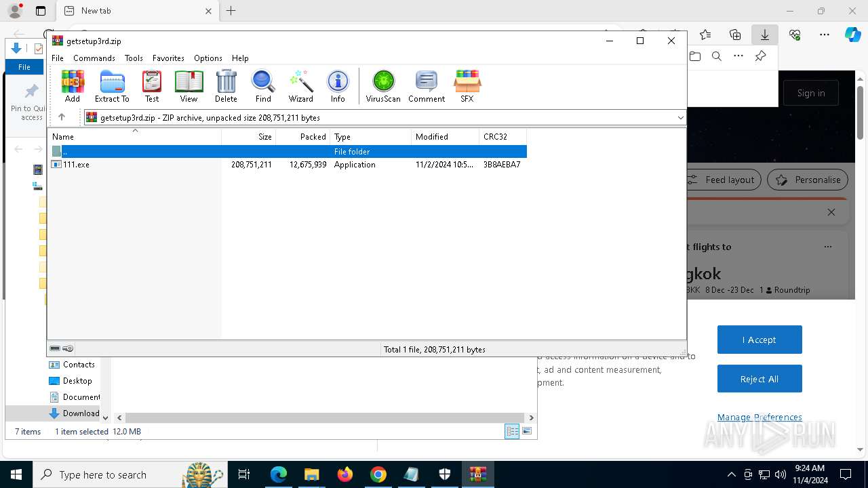Open Edge downloads toolbar icon
Screen dimensions: 868x488
(764, 35)
